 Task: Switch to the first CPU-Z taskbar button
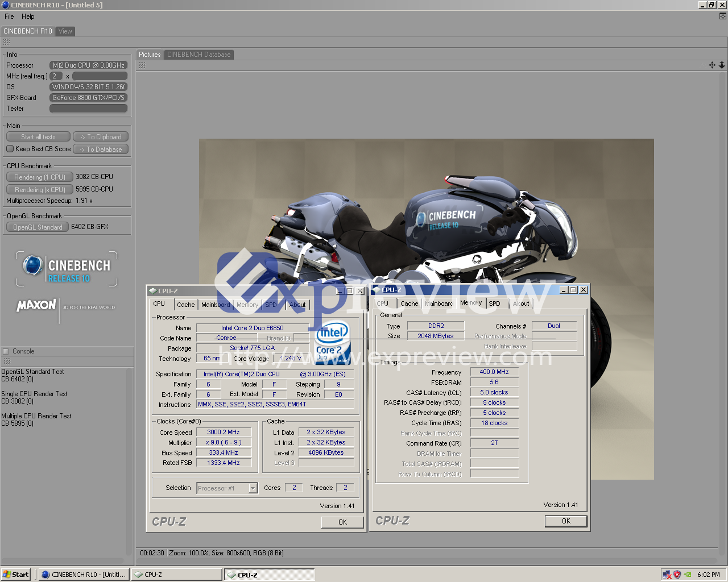tap(176, 575)
